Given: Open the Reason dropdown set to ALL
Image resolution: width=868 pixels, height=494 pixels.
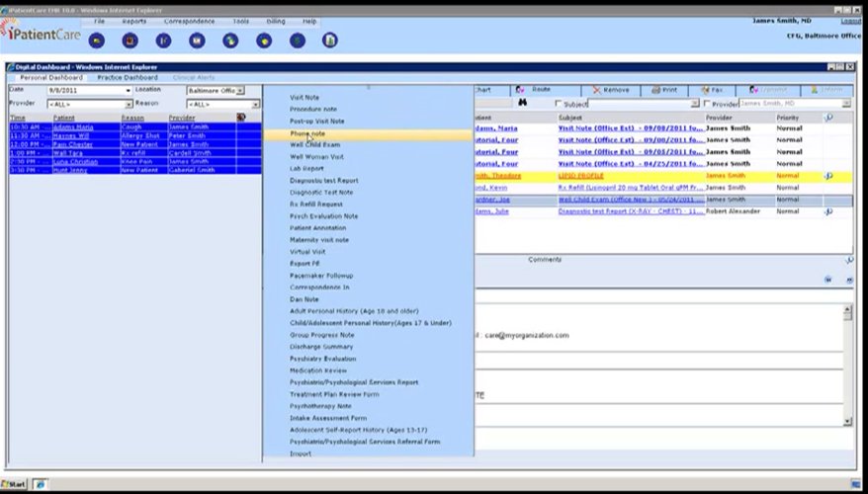Looking at the screenshot, I should tap(255, 103).
